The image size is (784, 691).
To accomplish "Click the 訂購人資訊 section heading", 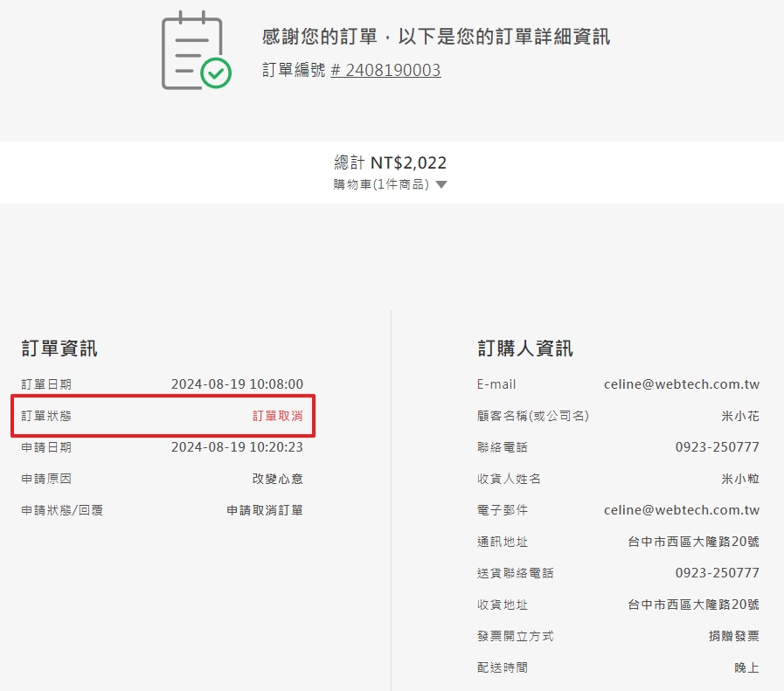I will 525,349.
